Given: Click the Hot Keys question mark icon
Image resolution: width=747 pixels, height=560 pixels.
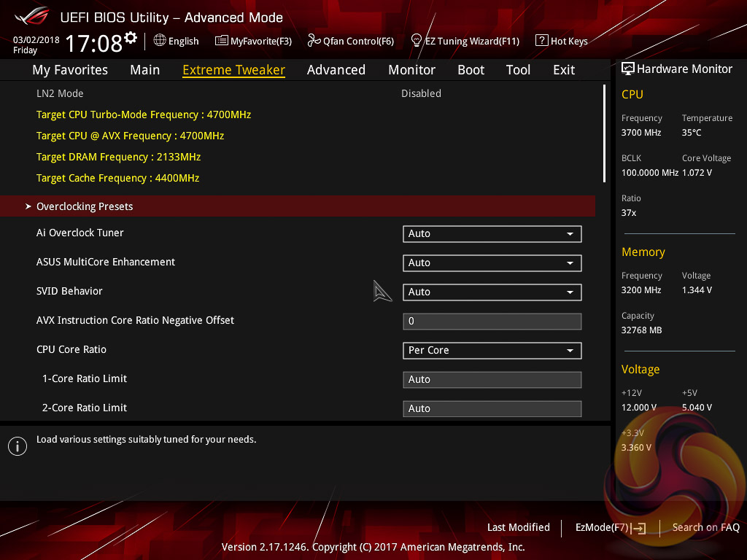Looking at the screenshot, I should pos(542,41).
